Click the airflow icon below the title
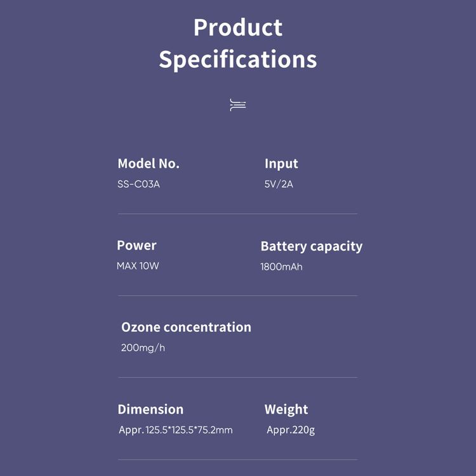 click(238, 105)
